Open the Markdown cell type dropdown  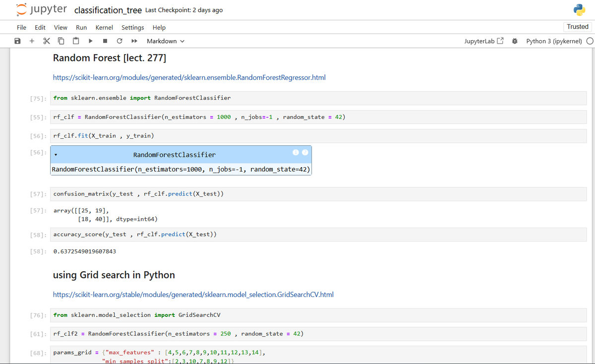[x=166, y=41]
